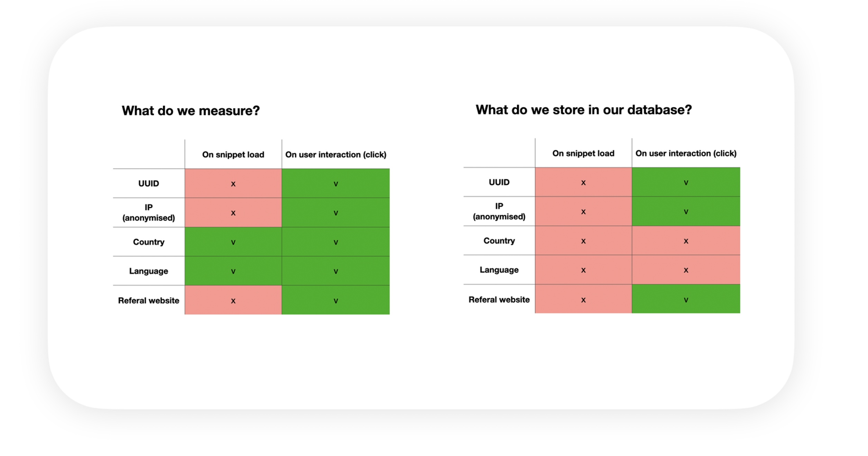Select 'On user interaction (click)' header in database table
The height and width of the screenshot is (456, 868).
click(686, 153)
